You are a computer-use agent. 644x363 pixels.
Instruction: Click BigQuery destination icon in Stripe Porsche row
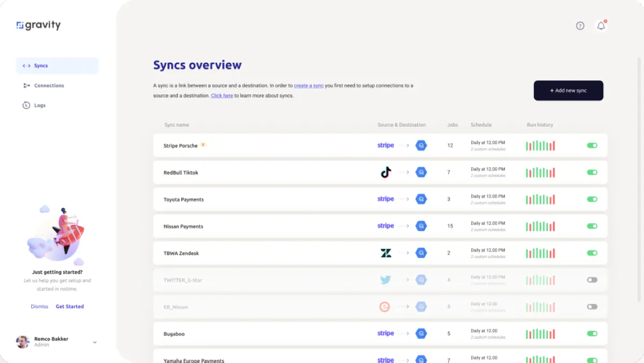pyautogui.click(x=421, y=145)
